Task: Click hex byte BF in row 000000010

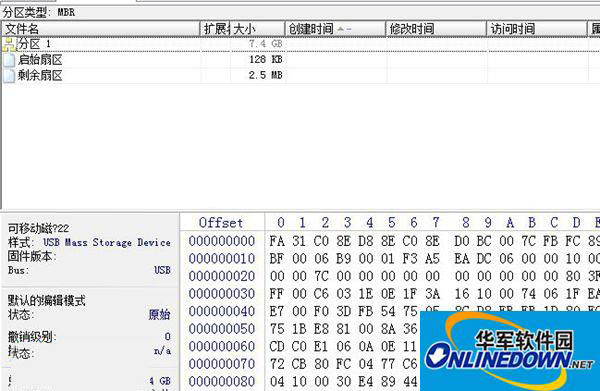Action: pyautogui.click(x=277, y=259)
